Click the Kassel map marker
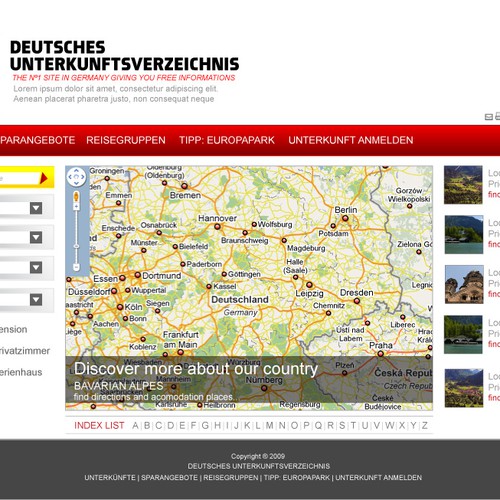 click(x=209, y=286)
